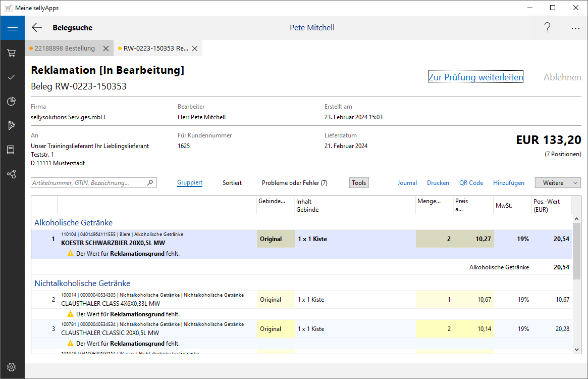Open the share connections sidebar icon
Image resolution: width=588 pixels, height=379 pixels.
point(12,174)
